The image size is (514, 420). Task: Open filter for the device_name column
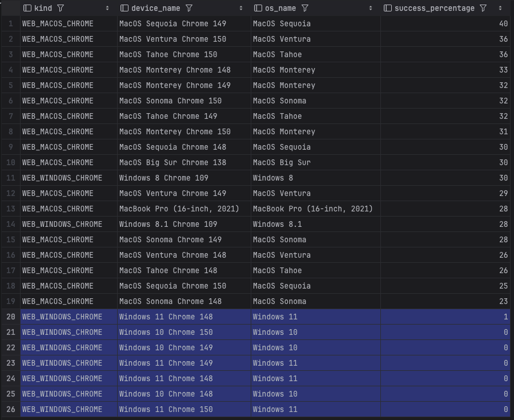(x=189, y=8)
